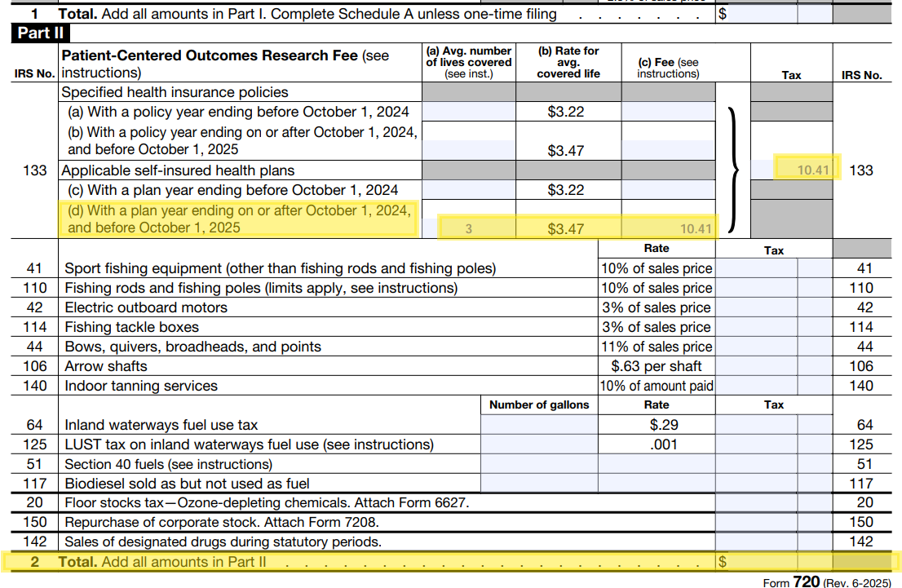This screenshot has height=588, width=902.
Task: Click Fee field beside the $3.22 rate row
Action: coord(669,111)
